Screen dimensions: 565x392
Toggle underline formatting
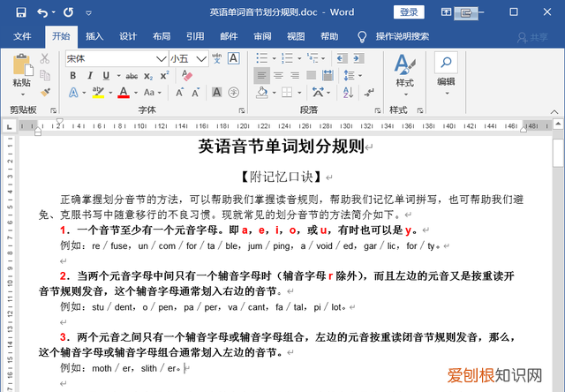point(106,76)
